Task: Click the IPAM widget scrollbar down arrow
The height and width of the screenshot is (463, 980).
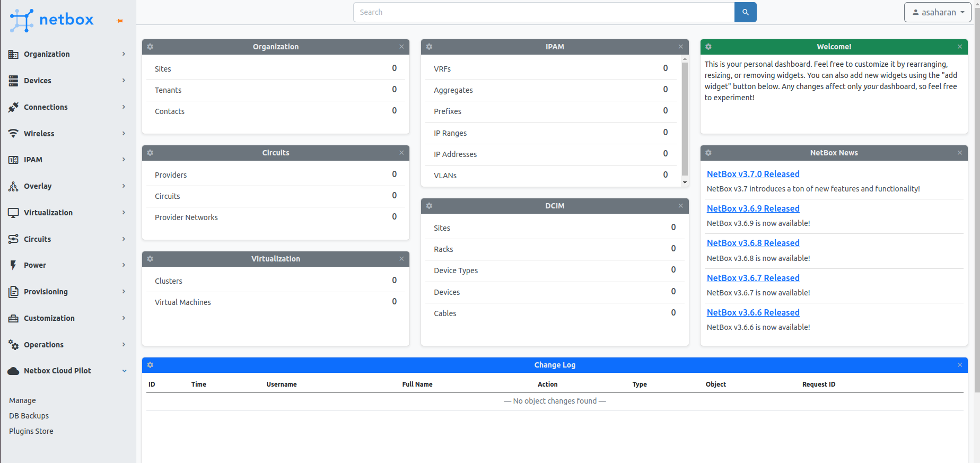Action: click(x=685, y=182)
